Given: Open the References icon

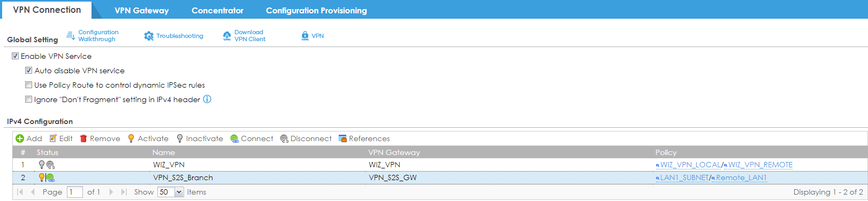Looking at the screenshot, I should (x=342, y=138).
